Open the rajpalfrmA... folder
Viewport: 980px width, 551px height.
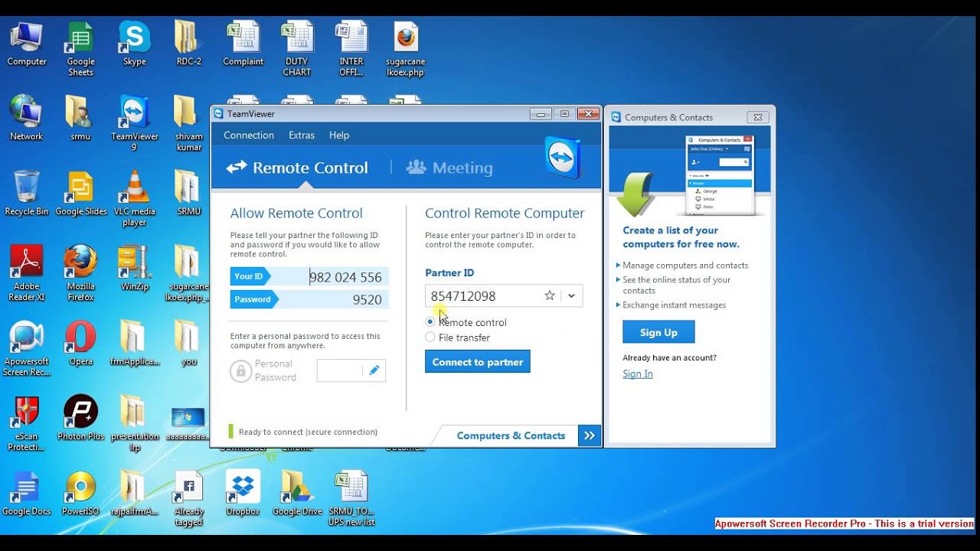point(134,494)
